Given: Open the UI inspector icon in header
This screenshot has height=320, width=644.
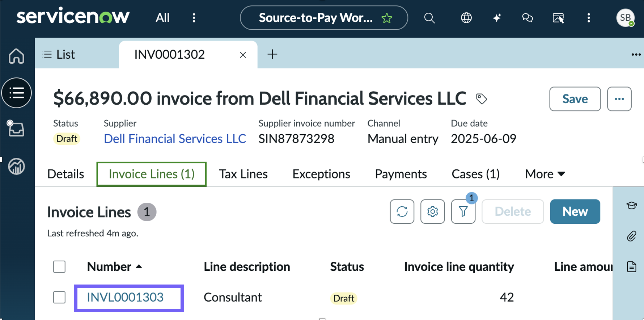Looking at the screenshot, I should [558, 18].
